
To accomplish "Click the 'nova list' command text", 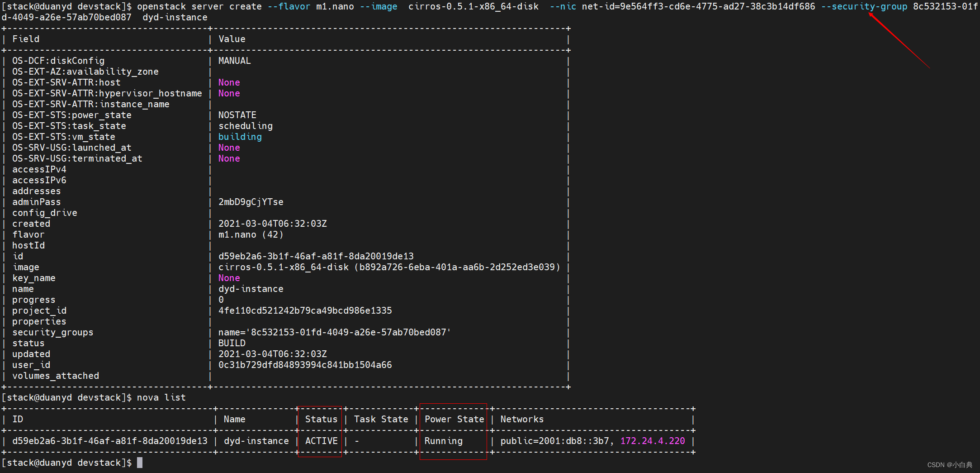I will [x=161, y=397].
